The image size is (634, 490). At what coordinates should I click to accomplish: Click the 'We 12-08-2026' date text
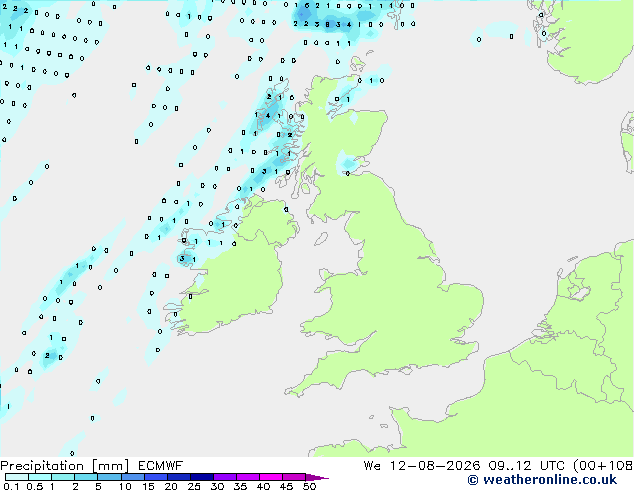(422, 465)
